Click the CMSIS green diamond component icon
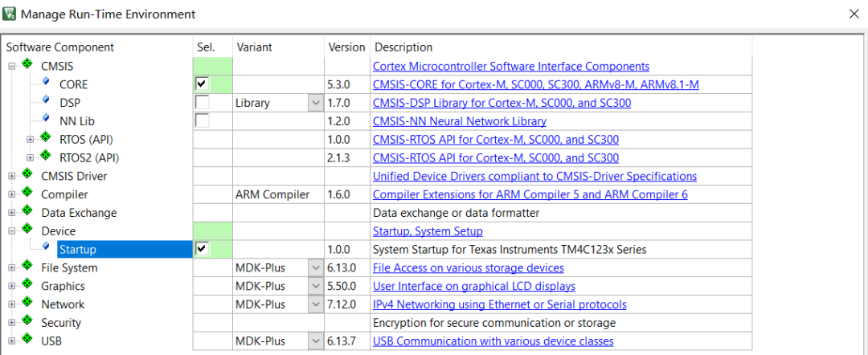The image size is (868, 355). 27,65
